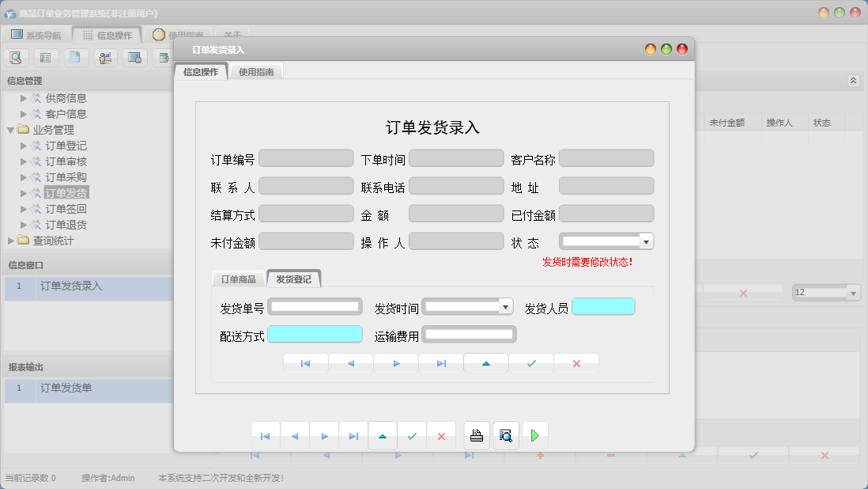Click the user management icon on the toolbar
This screenshot has width=868, height=489.
105,57
